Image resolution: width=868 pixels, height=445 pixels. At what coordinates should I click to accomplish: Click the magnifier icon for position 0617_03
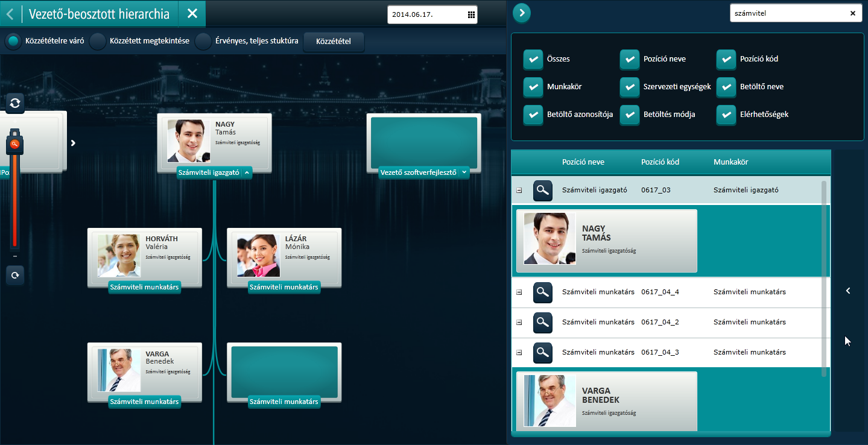coord(543,191)
